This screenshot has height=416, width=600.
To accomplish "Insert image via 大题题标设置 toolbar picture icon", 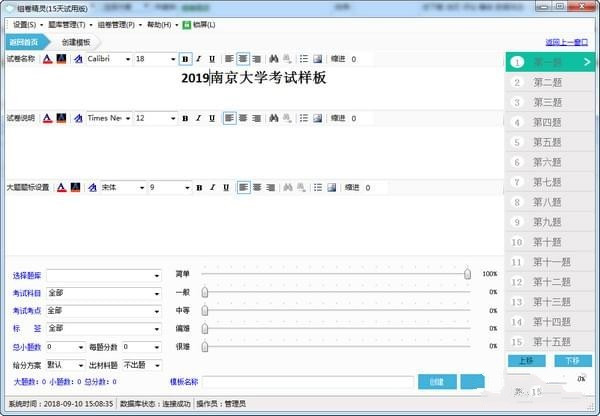I will 331,188.
